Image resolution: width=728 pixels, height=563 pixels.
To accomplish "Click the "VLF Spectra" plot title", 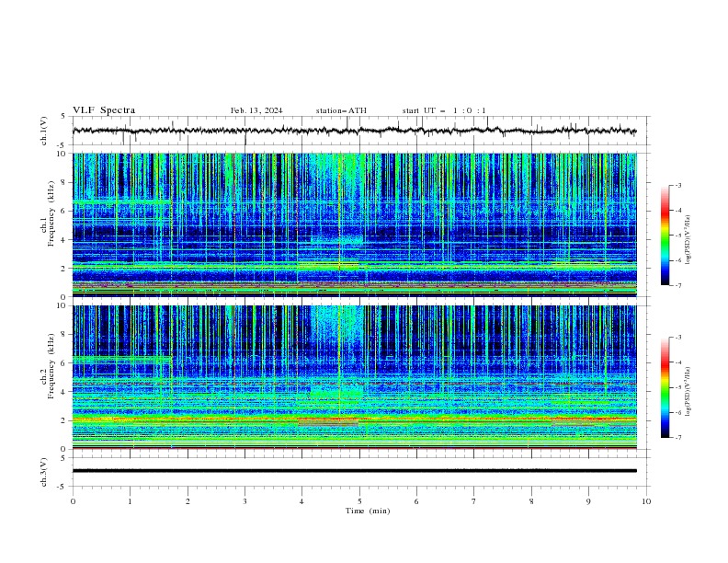I will tap(104, 110).
